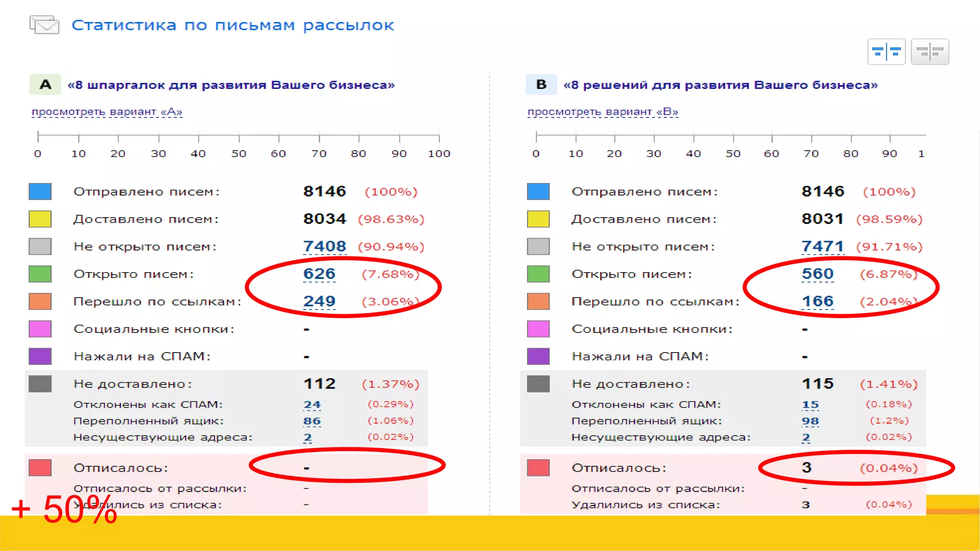Click the pink swatch for variant A social buttons
Viewport: 980px width, 551px height.
point(40,329)
